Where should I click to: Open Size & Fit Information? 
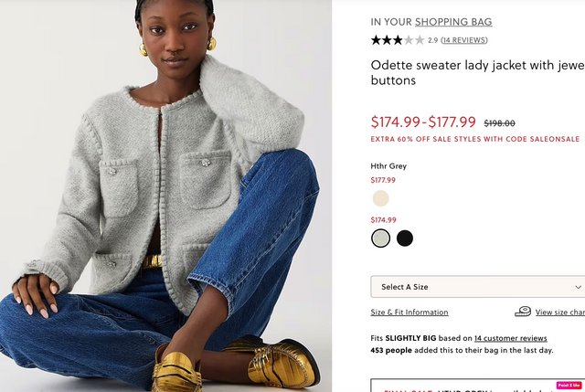click(409, 313)
